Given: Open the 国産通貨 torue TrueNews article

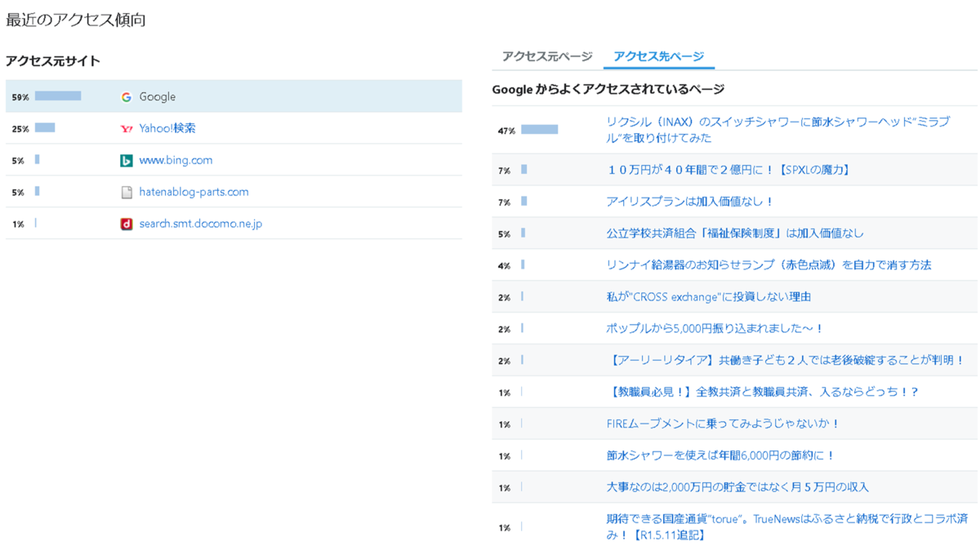Looking at the screenshot, I should tap(787, 527).
